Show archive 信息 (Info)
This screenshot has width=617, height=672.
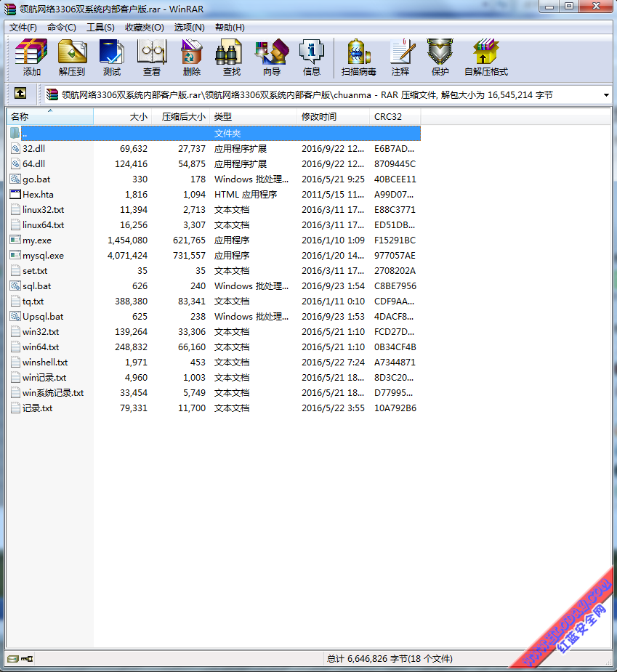312,57
